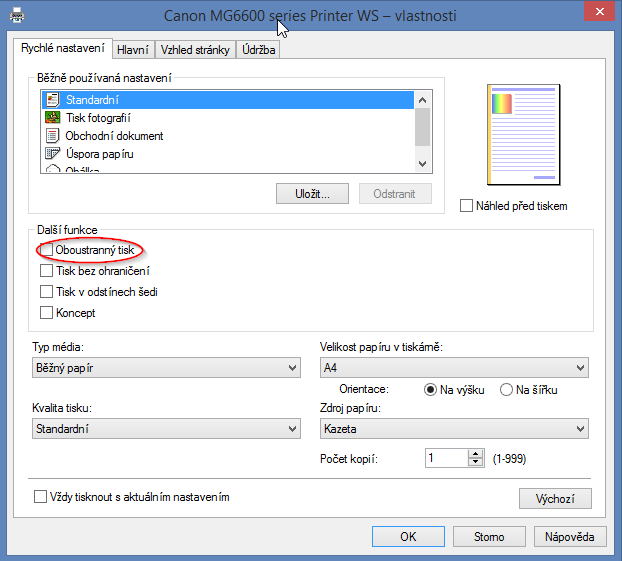Open the Vzhled stránky tab

pos(195,50)
